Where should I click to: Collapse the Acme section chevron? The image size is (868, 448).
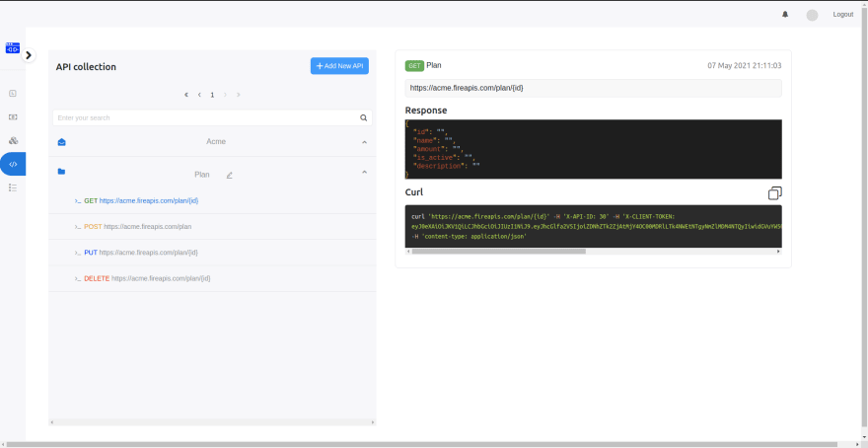click(x=364, y=142)
